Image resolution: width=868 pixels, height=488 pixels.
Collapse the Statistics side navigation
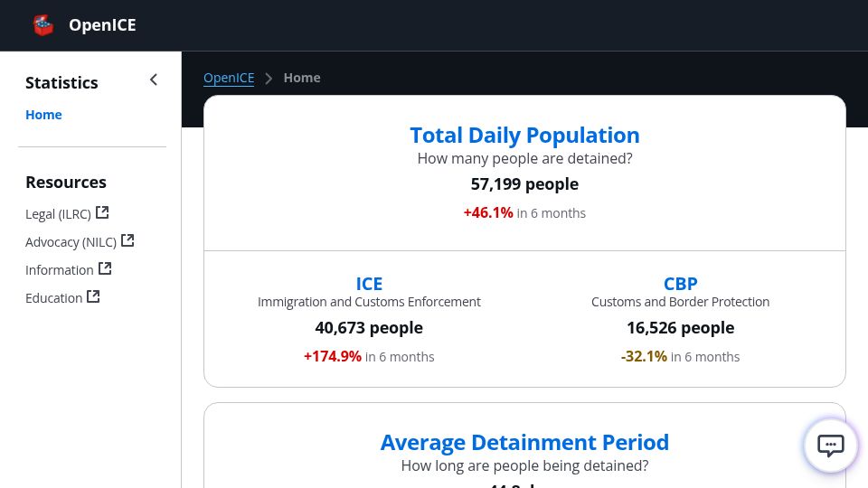pyautogui.click(x=154, y=80)
